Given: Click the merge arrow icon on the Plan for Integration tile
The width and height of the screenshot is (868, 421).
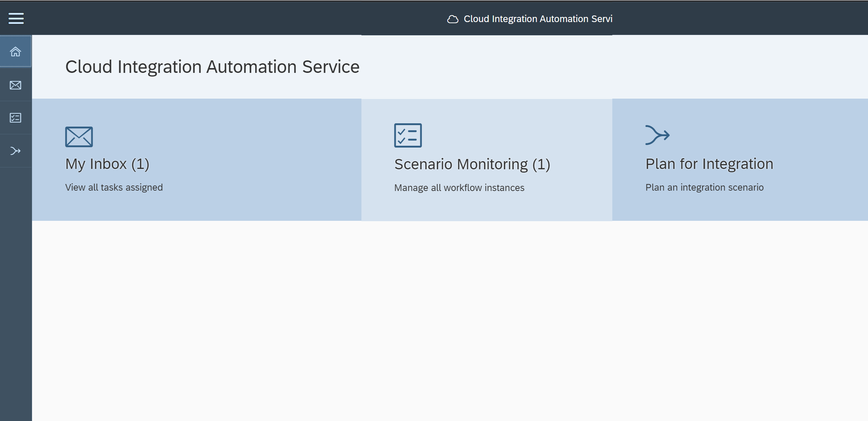Looking at the screenshot, I should [657, 135].
